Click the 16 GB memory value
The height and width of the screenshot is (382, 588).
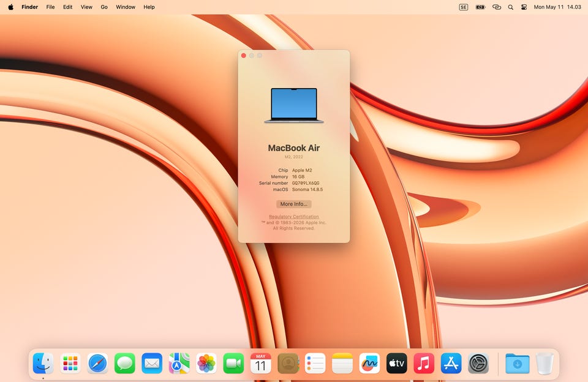pos(298,176)
